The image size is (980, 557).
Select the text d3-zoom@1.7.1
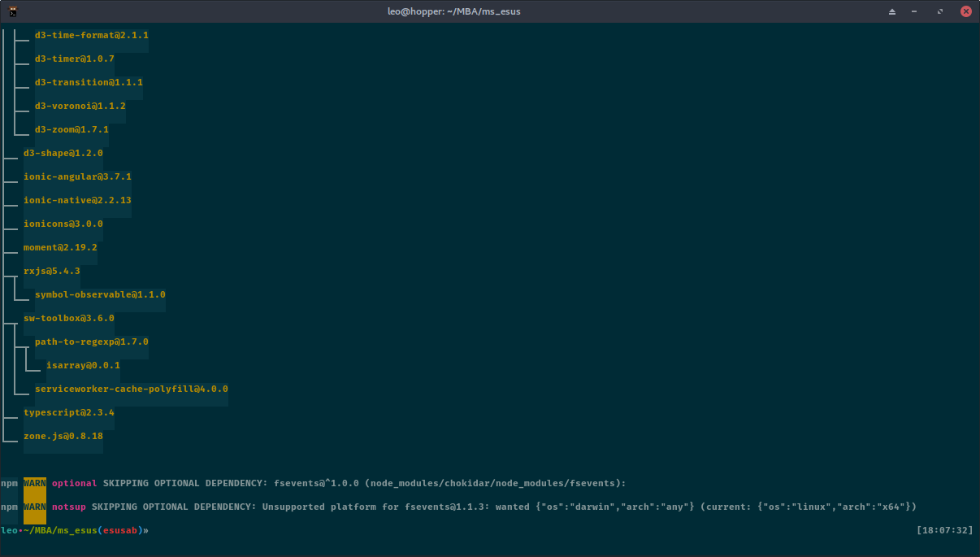(72, 130)
